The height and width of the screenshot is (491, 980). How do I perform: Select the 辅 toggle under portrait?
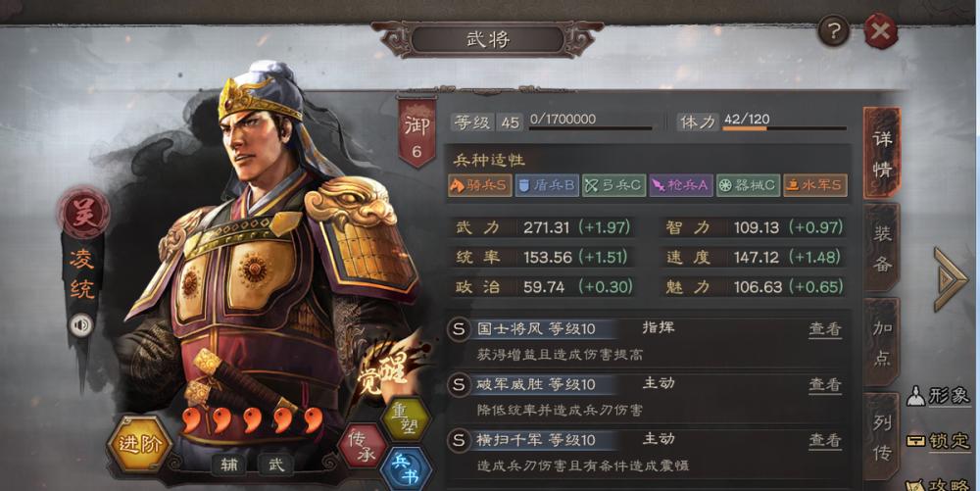point(228,465)
